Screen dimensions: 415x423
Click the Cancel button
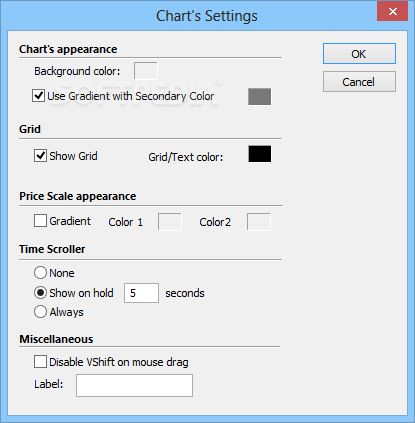click(x=359, y=82)
